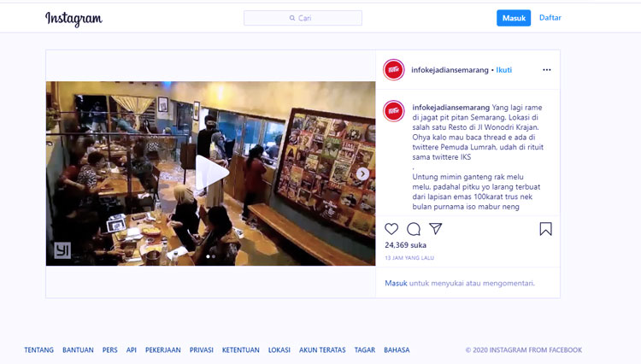Follow the account with Ikuti

(503, 70)
